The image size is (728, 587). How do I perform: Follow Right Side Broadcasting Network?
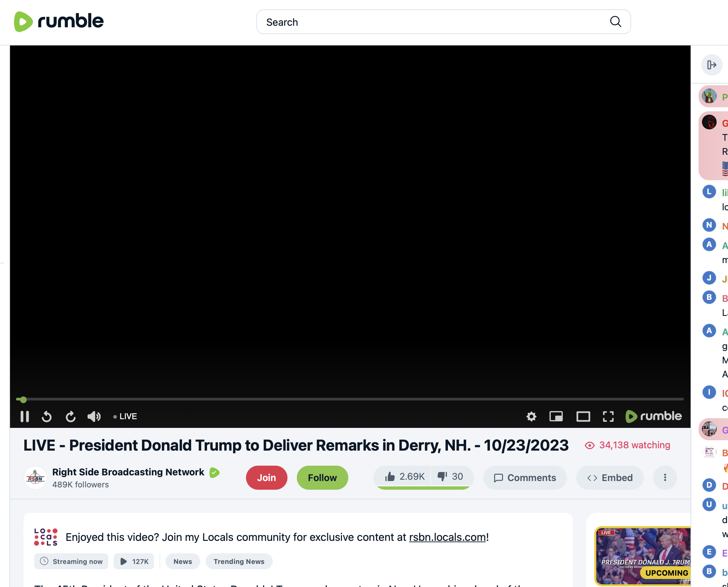[x=322, y=477]
